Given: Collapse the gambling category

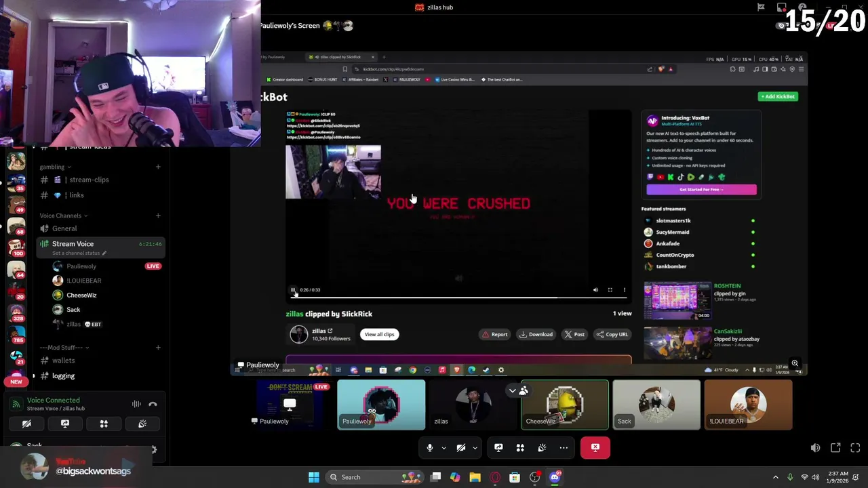Looking at the screenshot, I should (x=56, y=167).
